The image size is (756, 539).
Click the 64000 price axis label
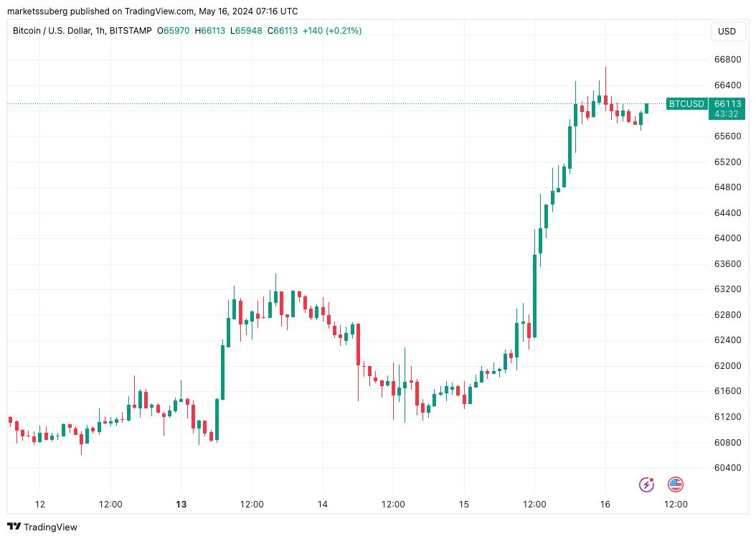[x=727, y=238]
